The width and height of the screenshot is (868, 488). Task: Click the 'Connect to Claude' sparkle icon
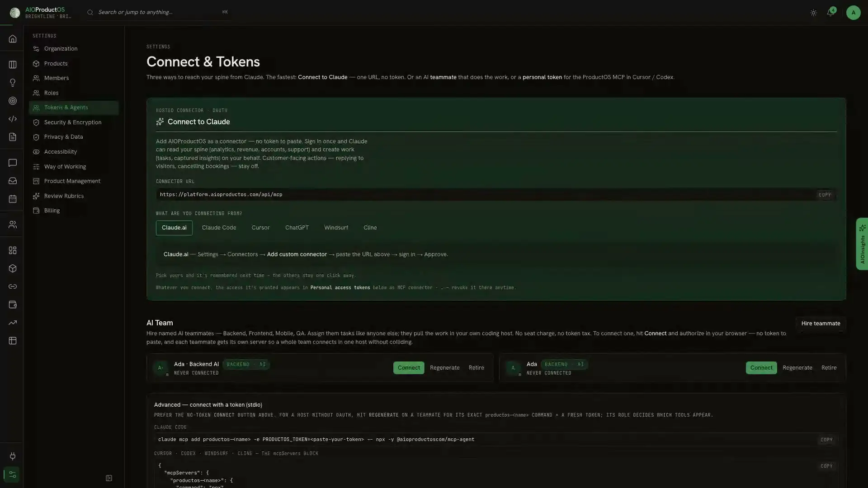click(x=160, y=122)
